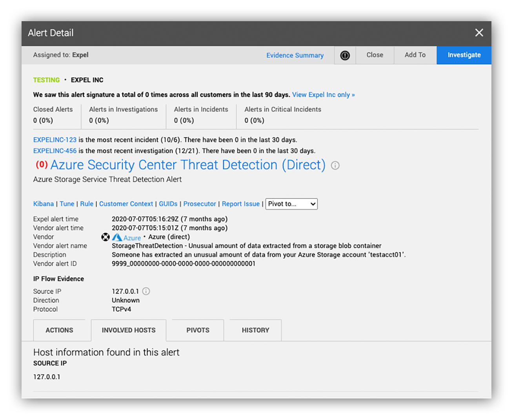513x420 pixels.
Task: Click the 127.0.0.1 under SOURCE IP heading
Action: tap(47, 377)
